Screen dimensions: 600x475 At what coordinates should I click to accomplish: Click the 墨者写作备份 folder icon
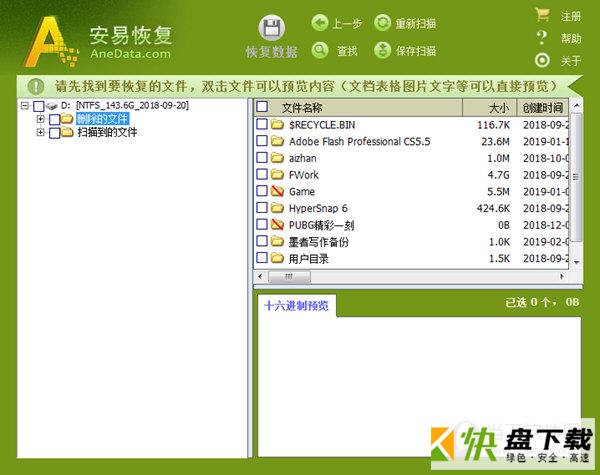click(x=277, y=242)
